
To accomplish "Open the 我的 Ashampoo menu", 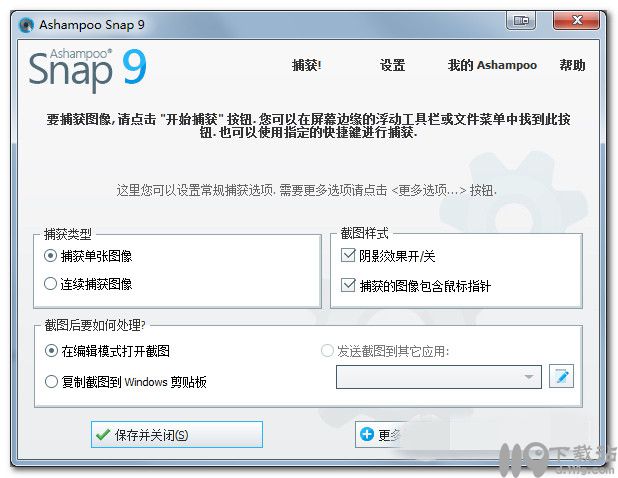I will tap(492, 65).
